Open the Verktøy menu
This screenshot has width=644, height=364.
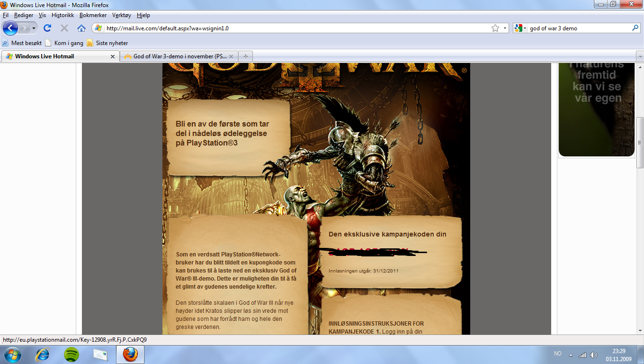click(x=122, y=15)
